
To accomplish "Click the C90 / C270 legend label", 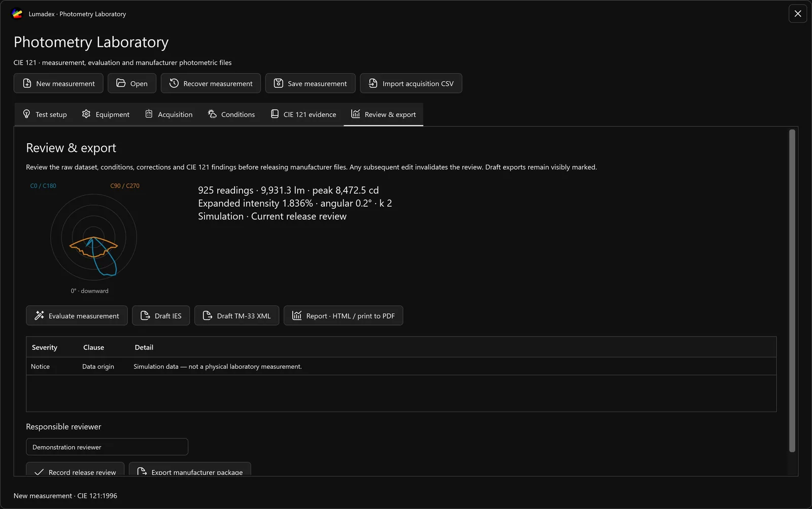I will click(x=125, y=186).
